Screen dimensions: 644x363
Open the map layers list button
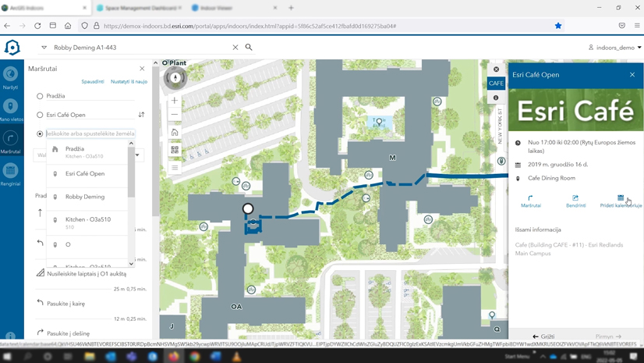[x=175, y=168]
